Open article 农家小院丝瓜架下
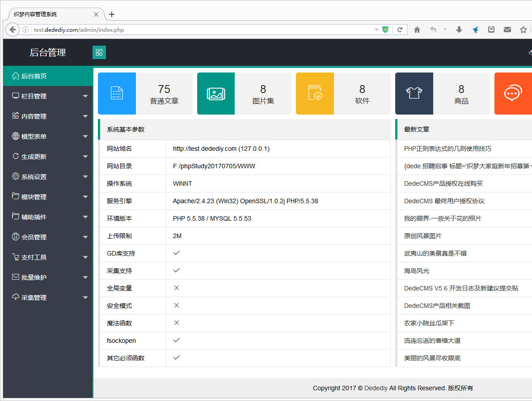532x401 pixels. pos(429,323)
